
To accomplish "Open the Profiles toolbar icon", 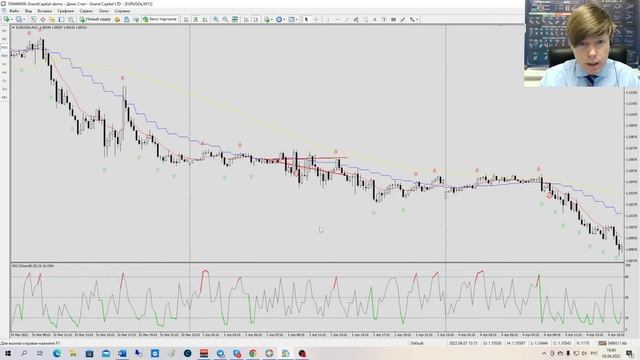I will pyautogui.click(x=18, y=19).
